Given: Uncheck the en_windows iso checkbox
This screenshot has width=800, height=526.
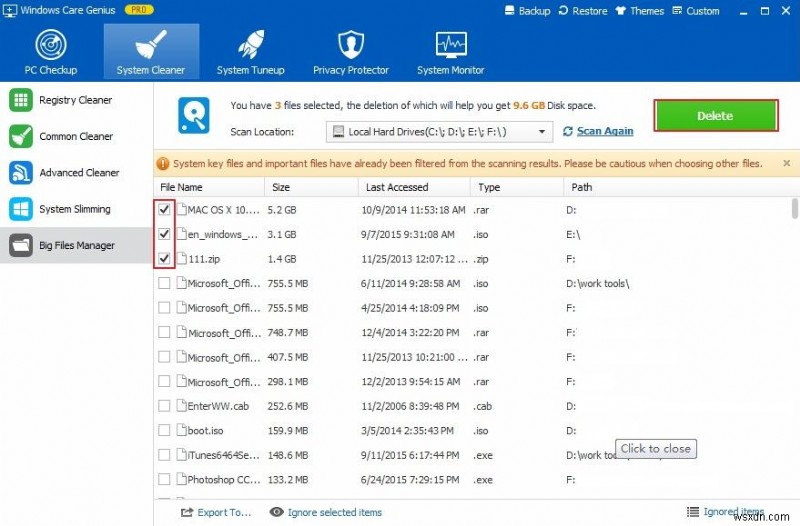Looking at the screenshot, I should [x=164, y=234].
